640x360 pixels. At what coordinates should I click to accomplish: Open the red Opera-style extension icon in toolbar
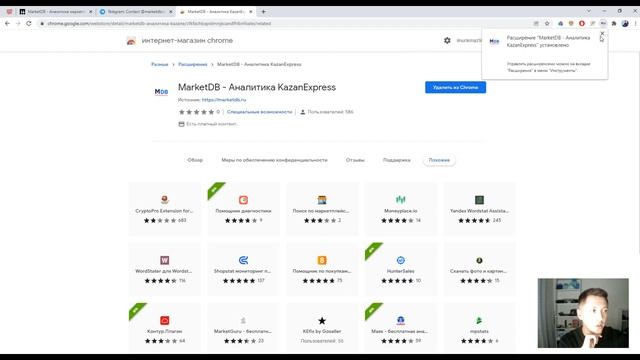[x=582, y=24]
